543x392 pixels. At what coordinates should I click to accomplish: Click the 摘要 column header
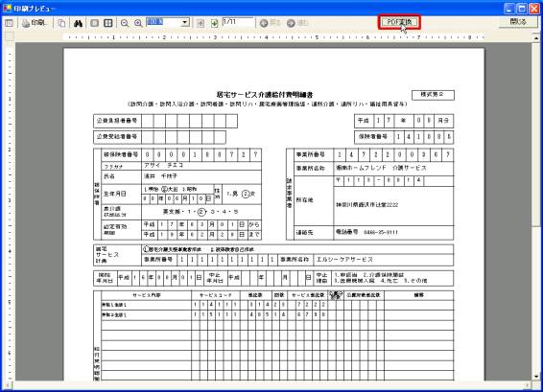pyautogui.click(x=418, y=295)
